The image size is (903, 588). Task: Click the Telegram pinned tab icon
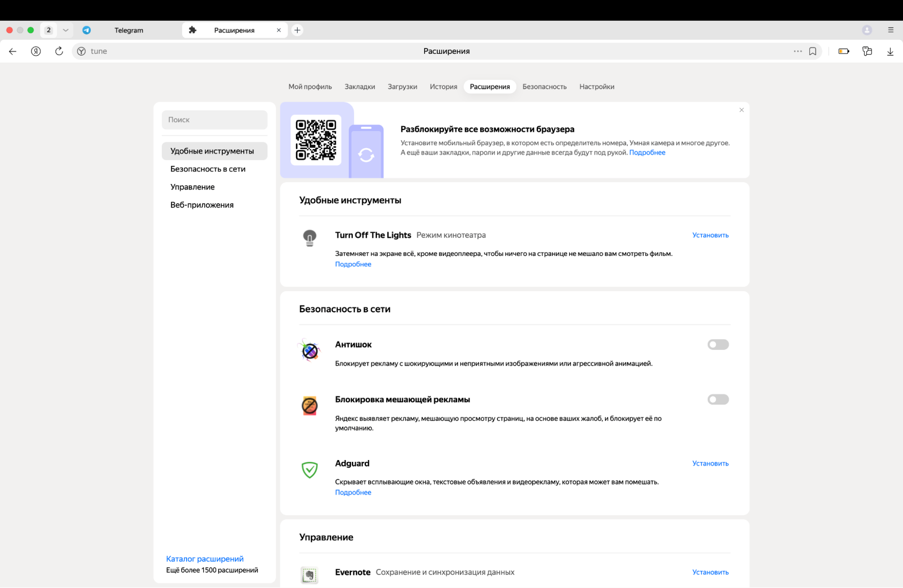coord(87,30)
